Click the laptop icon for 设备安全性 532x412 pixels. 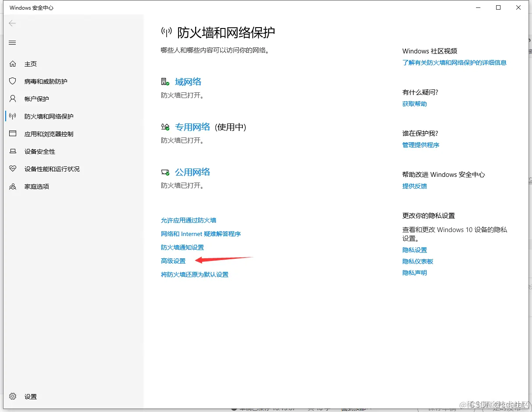[13, 151]
